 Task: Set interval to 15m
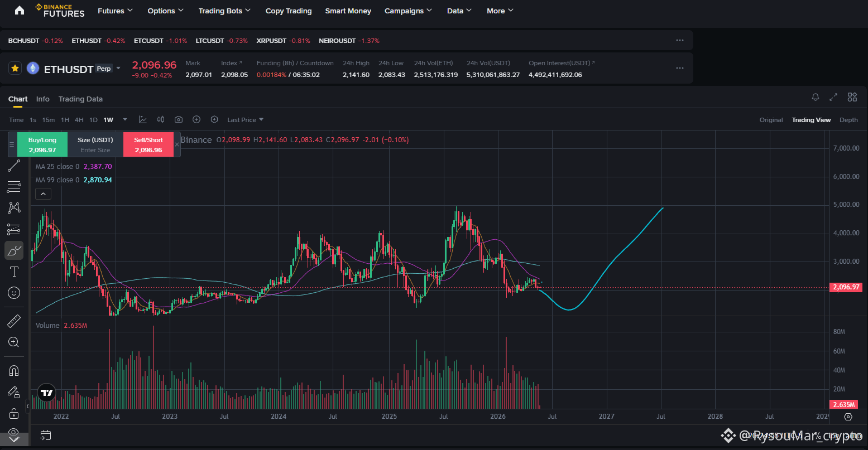pyautogui.click(x=49, y=120)
